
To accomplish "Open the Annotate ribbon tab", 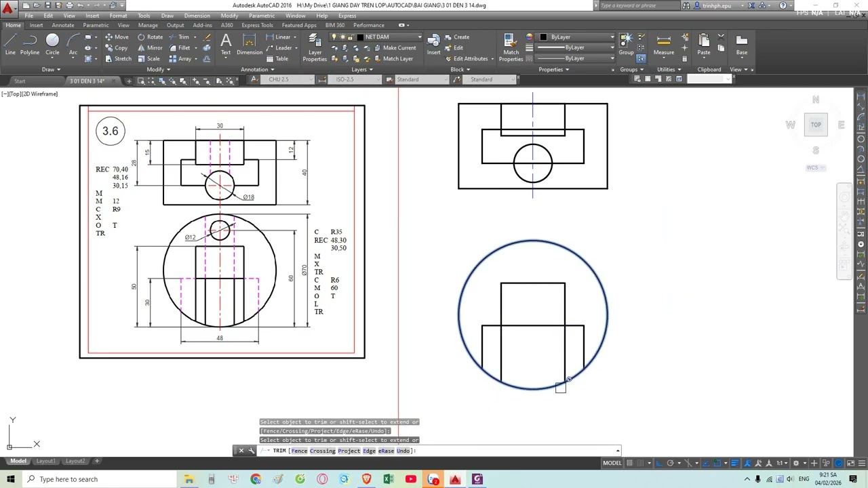I will [x=63, y=26].
